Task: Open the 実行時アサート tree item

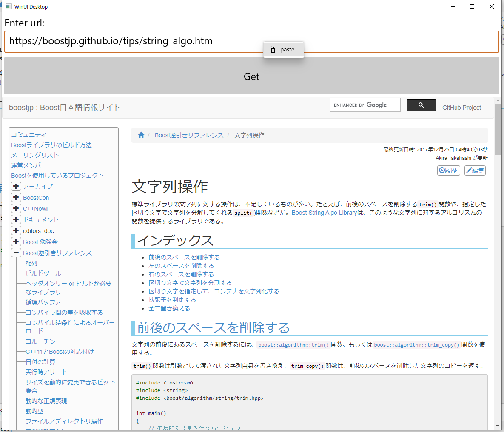Action: point(47,372)
